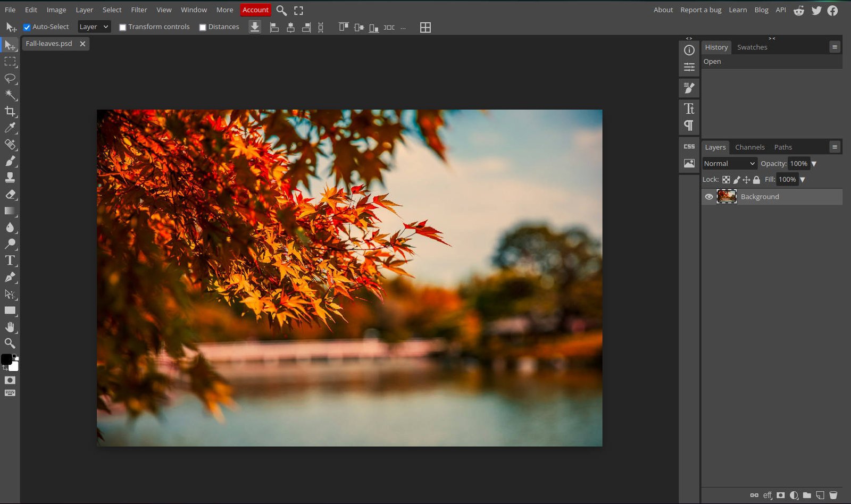
Task: Open the Learn link
Action: pyautogui.click(x=737, y=10)
